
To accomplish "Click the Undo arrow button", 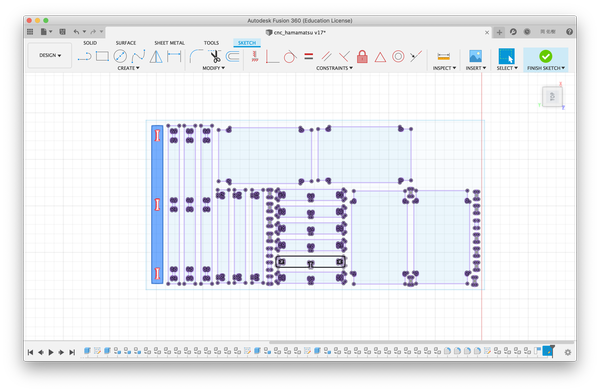I will pyautogui.click(x=76, y=32).
